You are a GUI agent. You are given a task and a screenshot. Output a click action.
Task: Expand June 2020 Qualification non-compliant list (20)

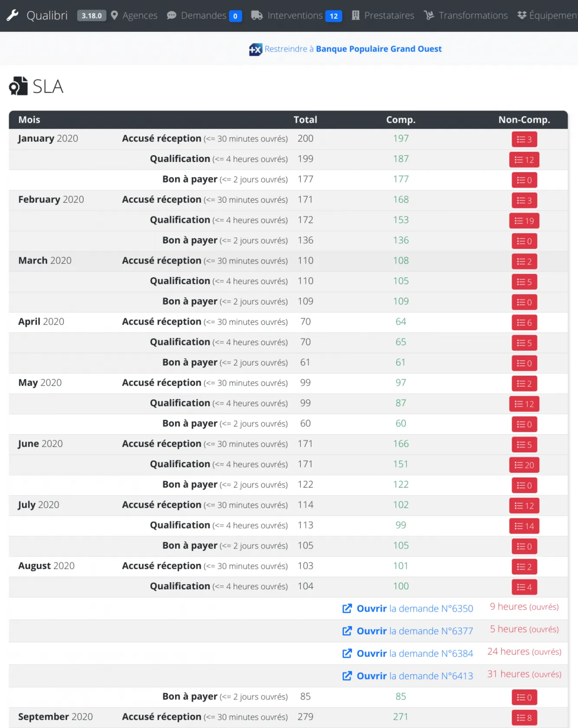[524, 465]
